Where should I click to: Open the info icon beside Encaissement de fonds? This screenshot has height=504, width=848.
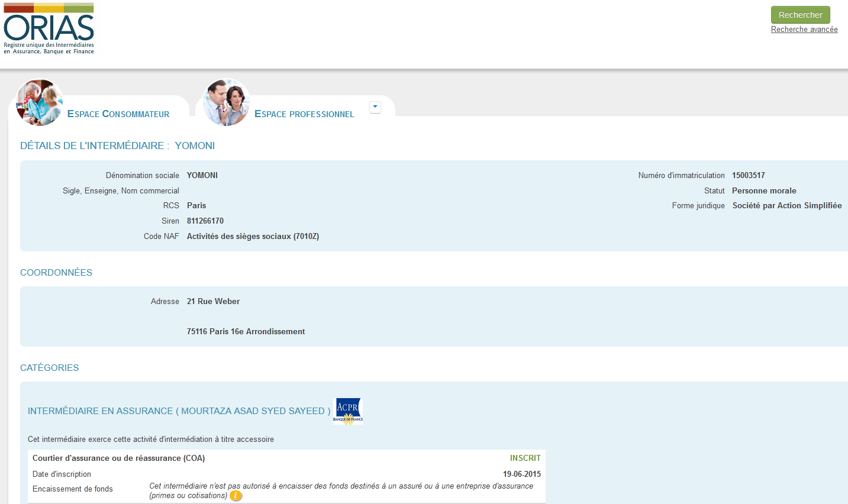click(236, 496)
